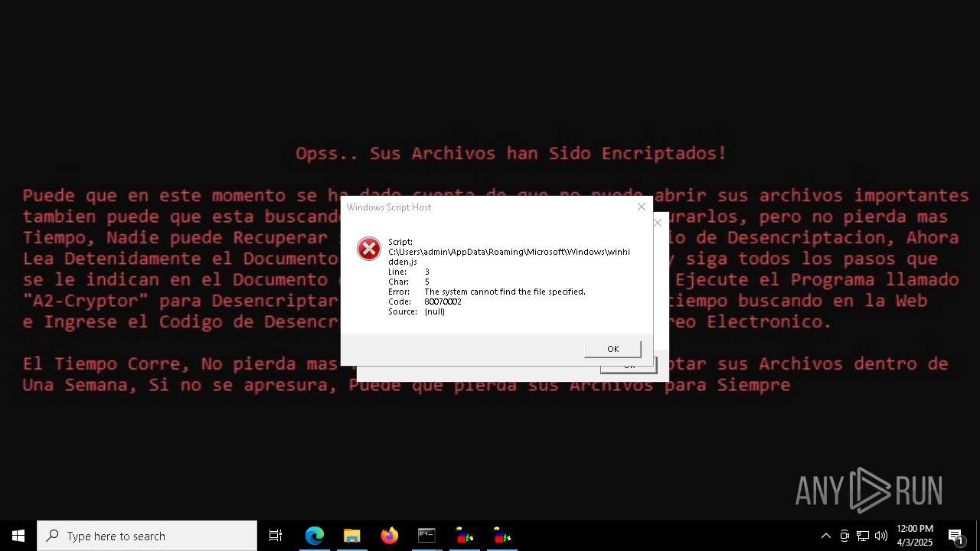The width and height of the screenshot is (980, 551).
Task: Click the Line 3 entry in dialog
Action: [x=409, y=272]
